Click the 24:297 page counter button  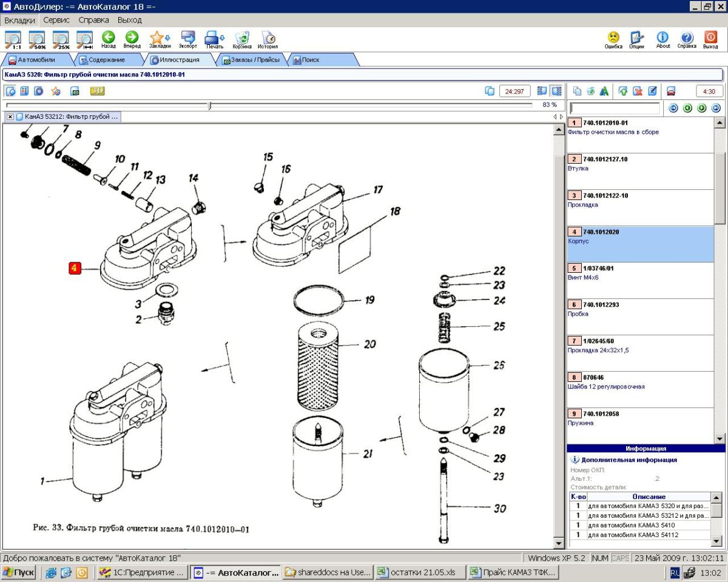pos(514,91)
